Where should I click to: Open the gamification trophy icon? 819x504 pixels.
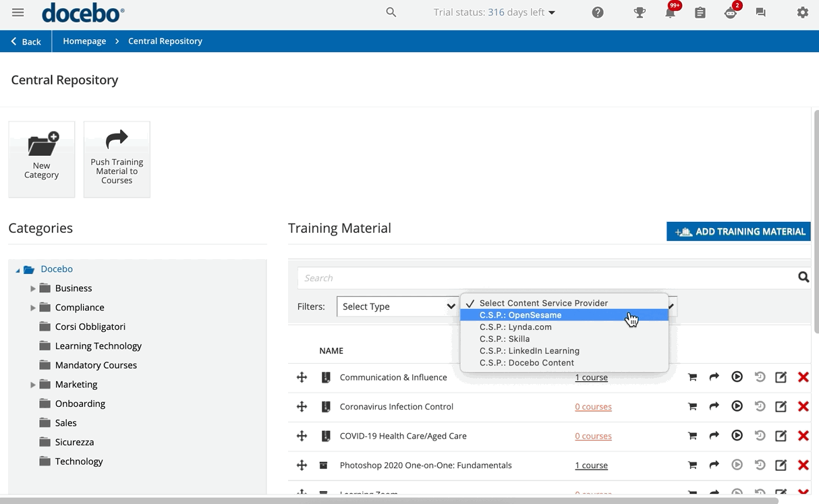click(x=640, y=13)
